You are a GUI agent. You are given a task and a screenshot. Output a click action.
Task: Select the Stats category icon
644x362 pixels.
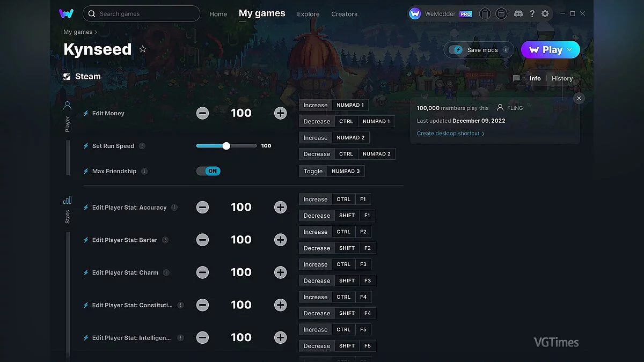coord(67,200)
